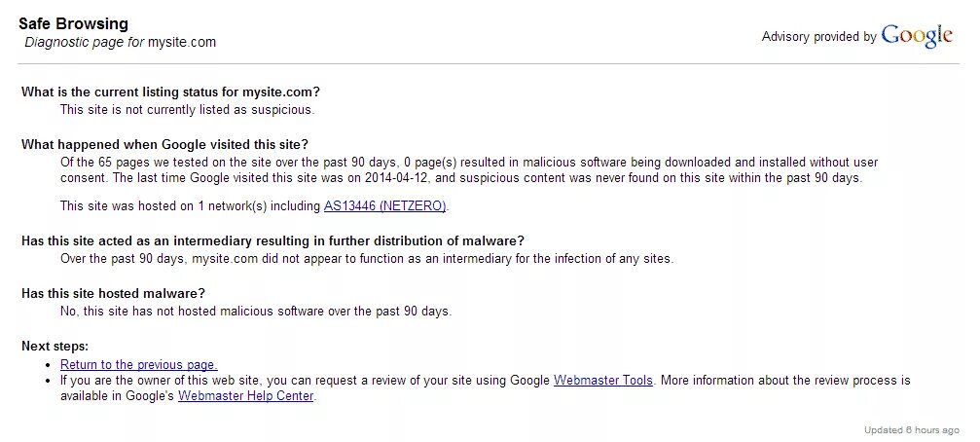This screenshot has height=442, width=980.
Task: Click the 'Diagnostic page for mysite.com' subtitle
Action: (120, 43)
